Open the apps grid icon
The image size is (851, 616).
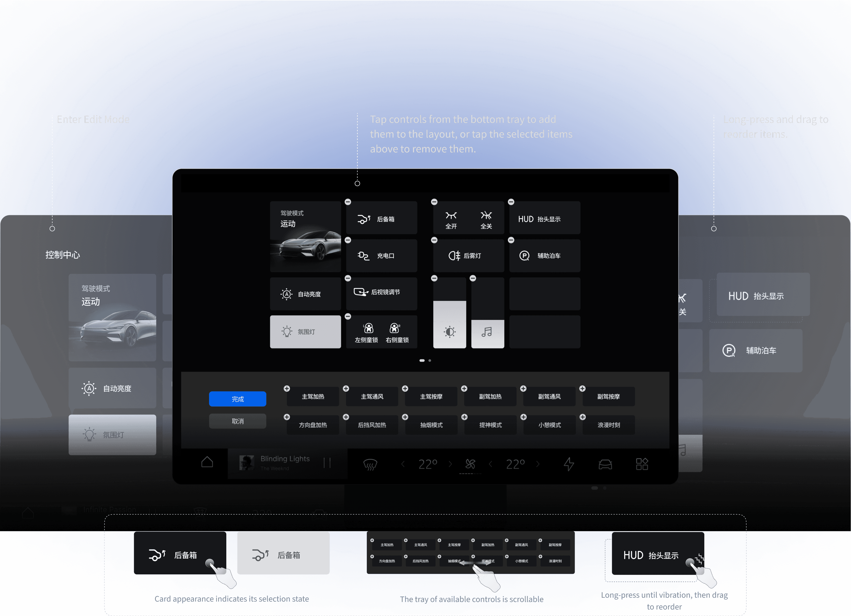click(642, 464)
